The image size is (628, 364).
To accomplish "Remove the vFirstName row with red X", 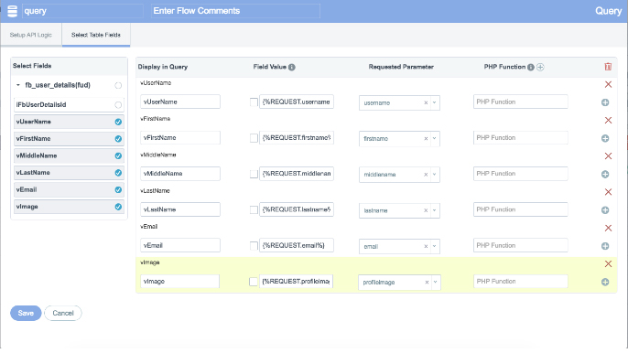I will coord(608,121).
